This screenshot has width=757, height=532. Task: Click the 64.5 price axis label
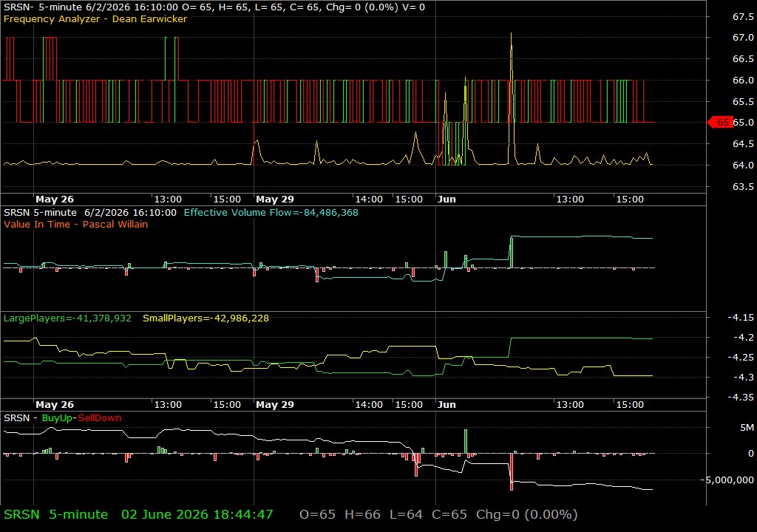[x=743, y=144]
